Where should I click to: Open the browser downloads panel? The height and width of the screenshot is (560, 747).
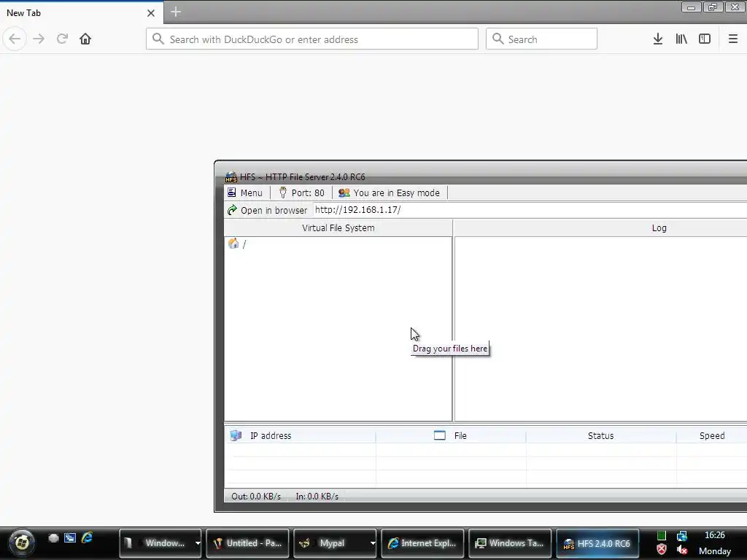point(658,39)
